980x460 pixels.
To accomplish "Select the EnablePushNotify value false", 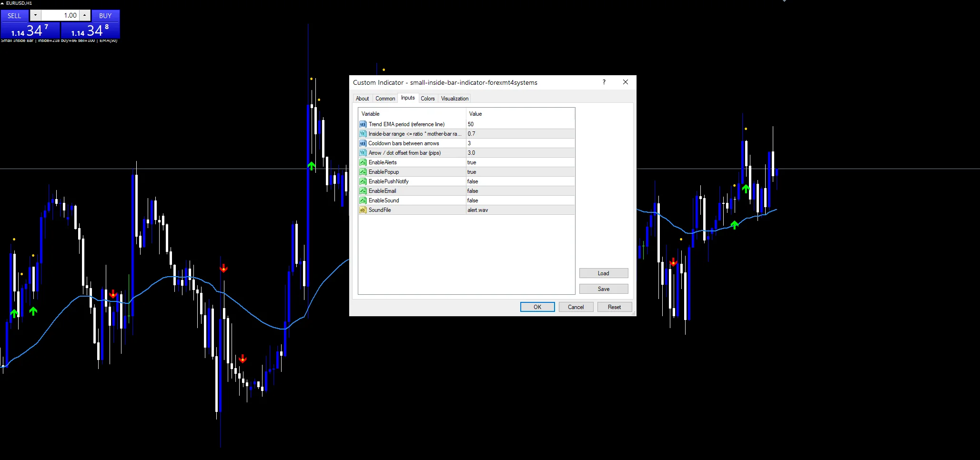I will 520,181.
